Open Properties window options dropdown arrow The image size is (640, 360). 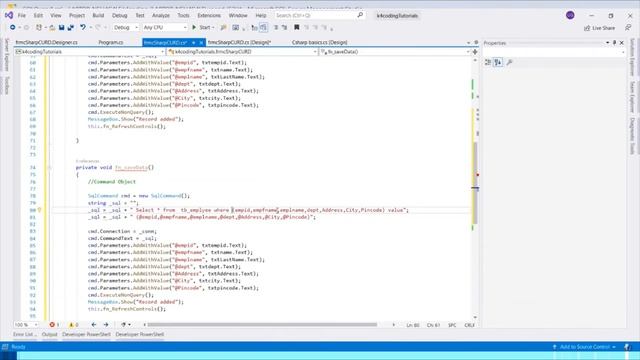coord(607,42)
